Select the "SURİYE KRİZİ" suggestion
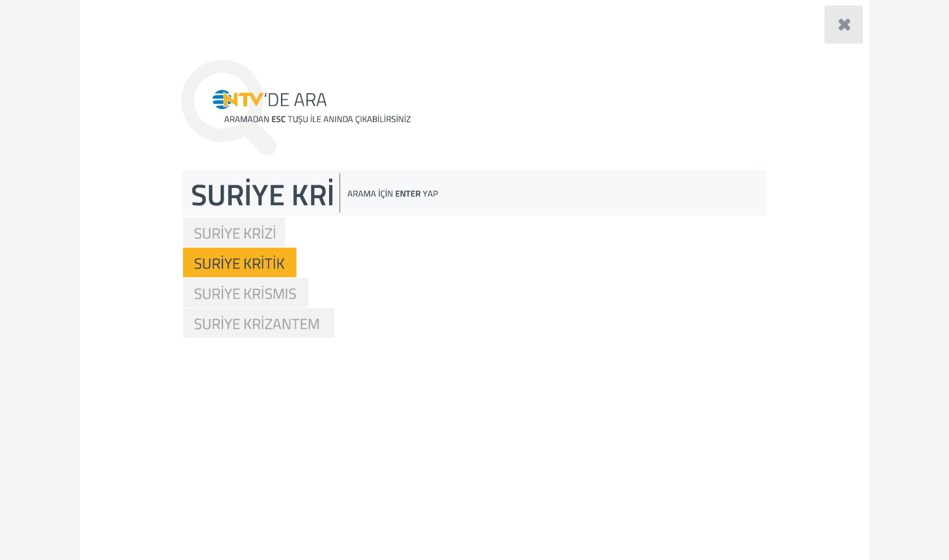Image resolution: width=949 pixels, height=560 pixels. point(234,233)
